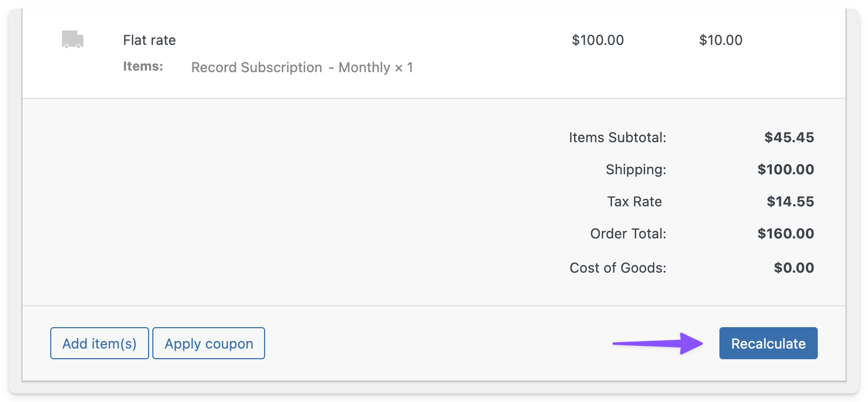Click the Record Subscription - Monthly item text
Viewport: 868px width, 402px height.
coord(302,67)
